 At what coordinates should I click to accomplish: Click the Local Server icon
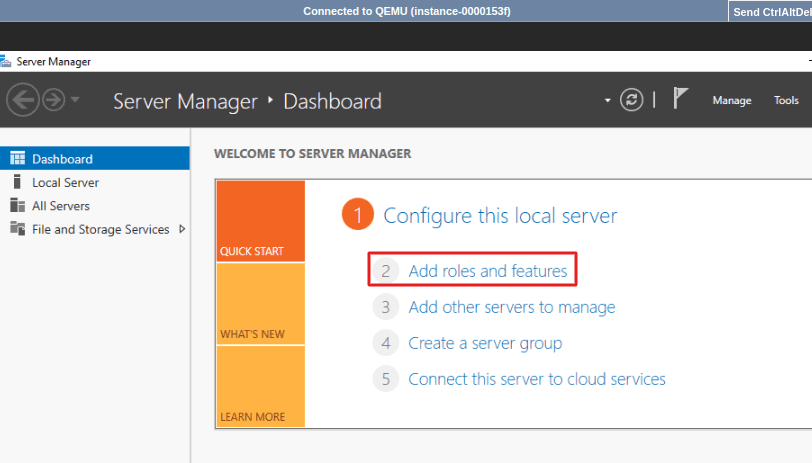(17, 182)
